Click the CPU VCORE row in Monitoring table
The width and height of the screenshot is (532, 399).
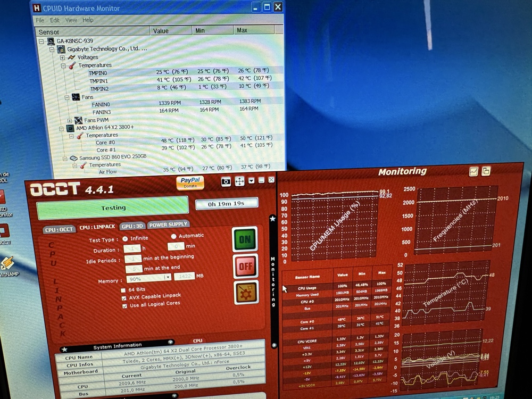(336, 340)
